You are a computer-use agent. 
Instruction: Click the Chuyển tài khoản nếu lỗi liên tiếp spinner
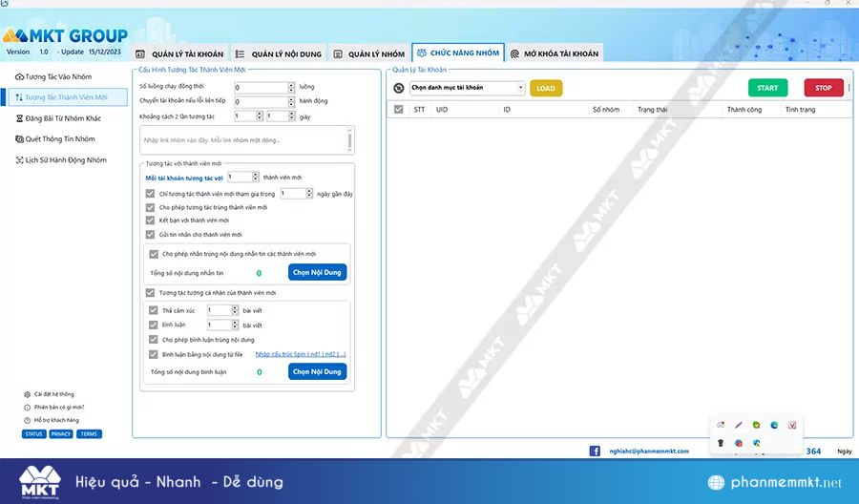[291, 101]
